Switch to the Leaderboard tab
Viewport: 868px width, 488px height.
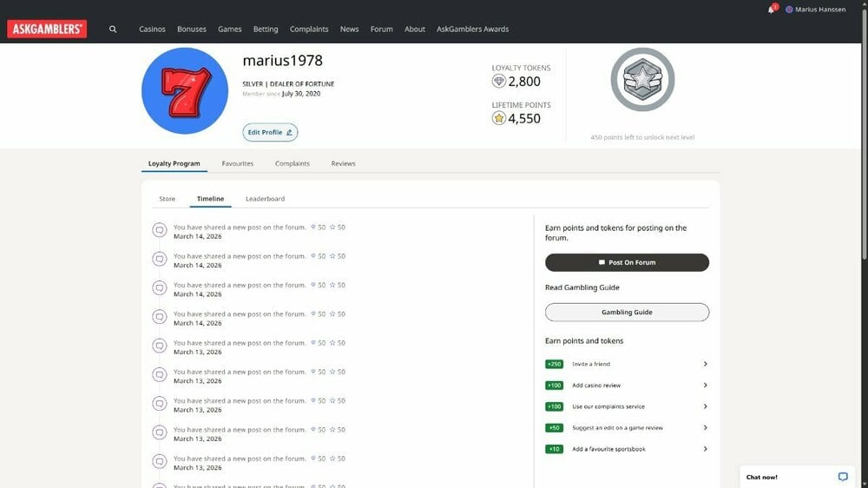point(265,199)
